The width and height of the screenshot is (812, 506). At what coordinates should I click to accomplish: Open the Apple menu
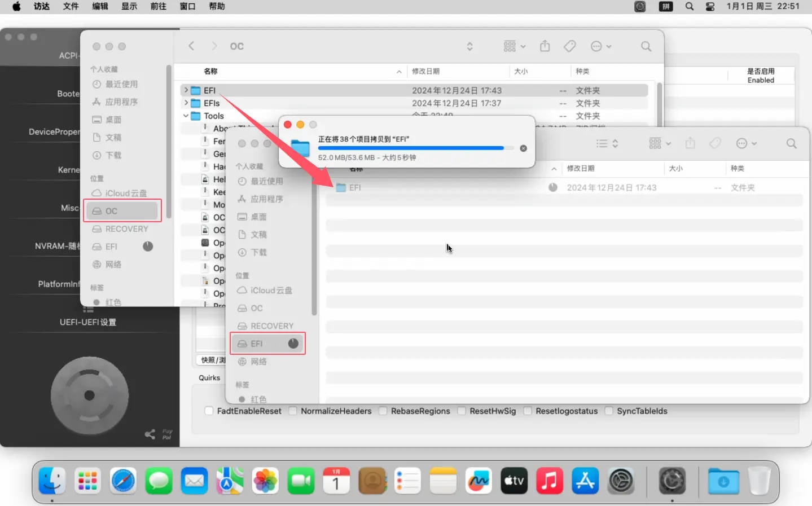tap(16, 6)
